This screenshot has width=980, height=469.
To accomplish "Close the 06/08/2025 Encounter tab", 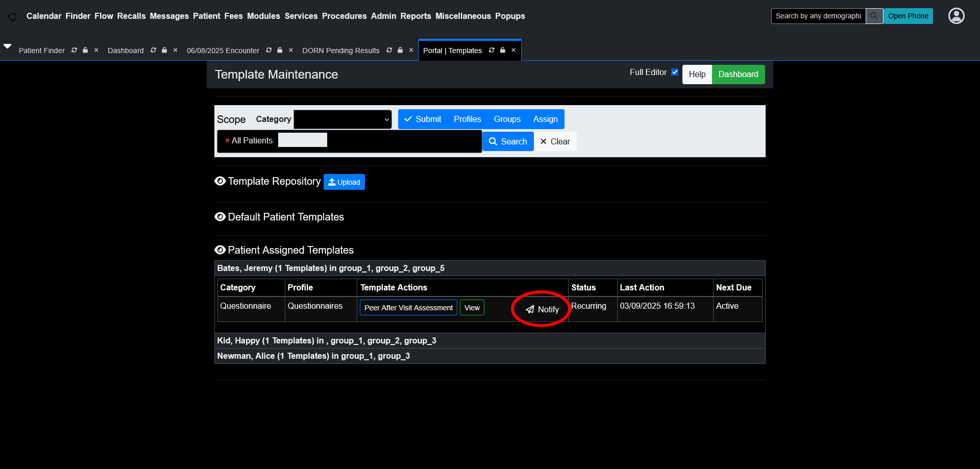I will [290, 50].
